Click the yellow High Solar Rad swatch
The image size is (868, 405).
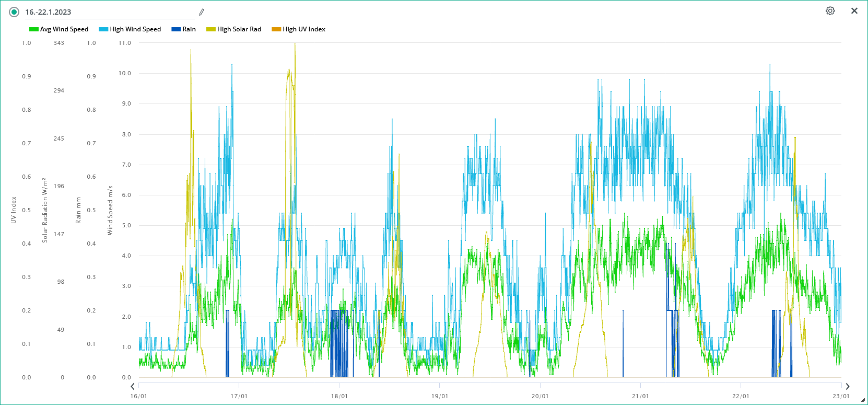[x=211, y=29]
